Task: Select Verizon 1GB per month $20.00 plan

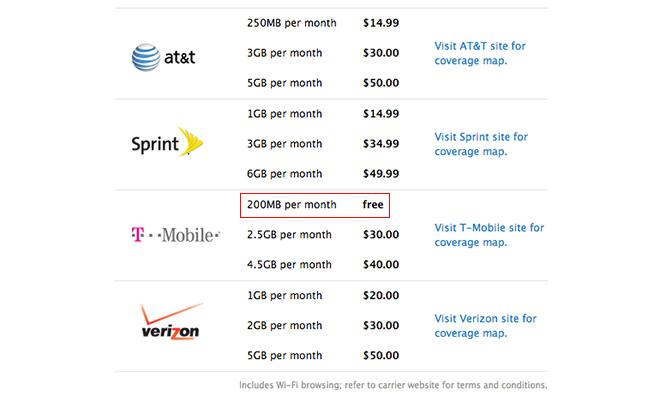Action: coord(323,295)
